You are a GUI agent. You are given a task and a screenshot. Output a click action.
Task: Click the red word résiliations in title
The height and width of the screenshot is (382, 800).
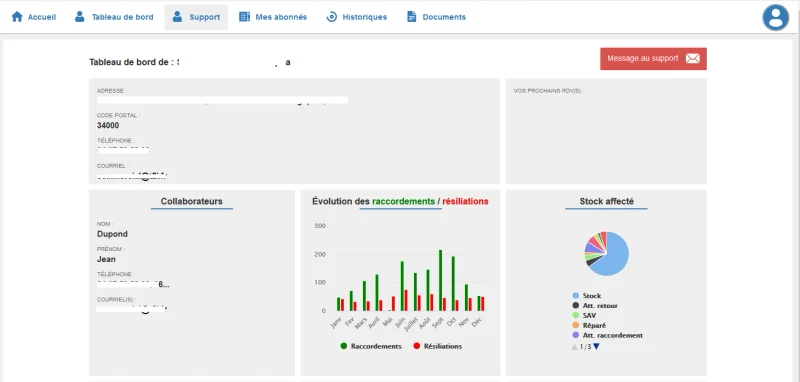click(465, 201)
